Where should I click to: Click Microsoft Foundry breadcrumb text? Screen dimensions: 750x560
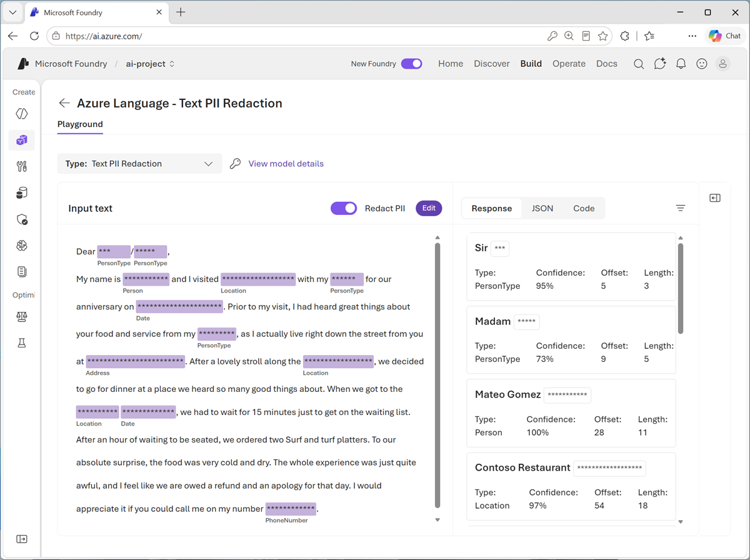coord(71,64)
